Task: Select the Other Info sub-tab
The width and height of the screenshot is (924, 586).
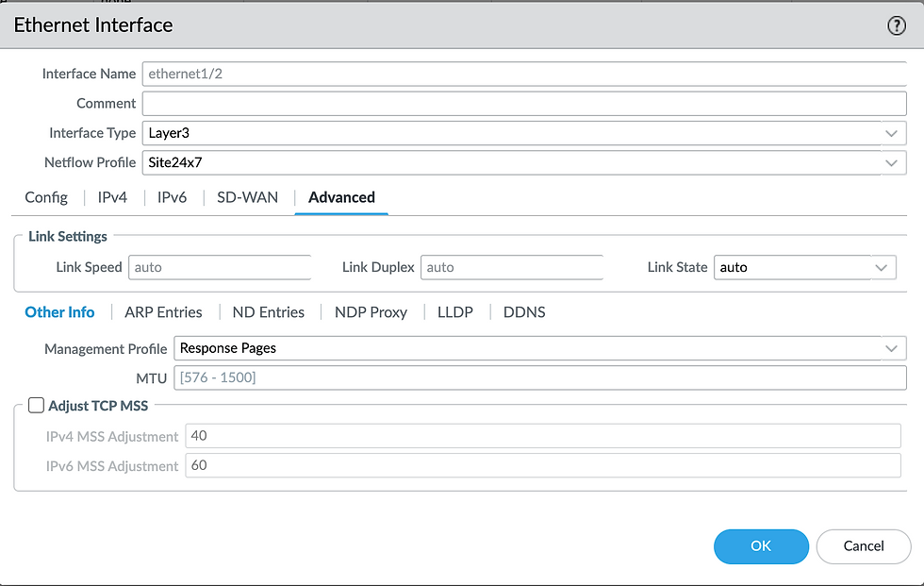Action: (59, 312)
